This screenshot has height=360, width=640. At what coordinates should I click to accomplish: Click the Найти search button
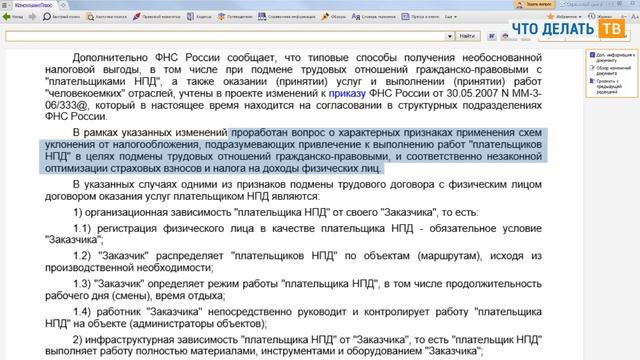(x=467, y=36)
